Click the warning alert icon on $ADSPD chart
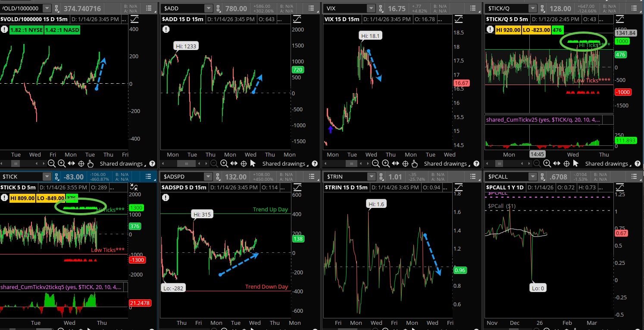 (166, 197)
